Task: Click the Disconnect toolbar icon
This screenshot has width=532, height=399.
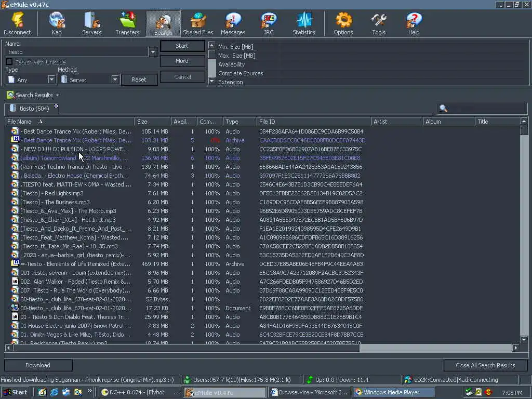Action: [17, 23]
